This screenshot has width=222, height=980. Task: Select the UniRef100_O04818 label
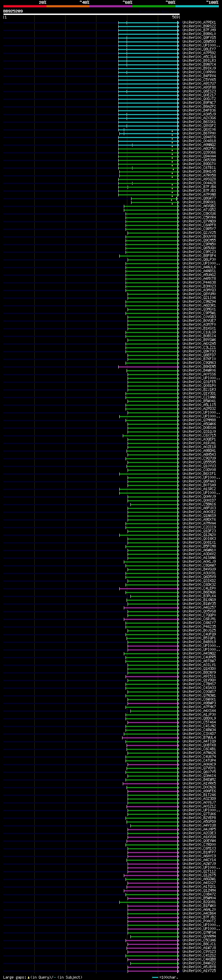tap(199, 141)
